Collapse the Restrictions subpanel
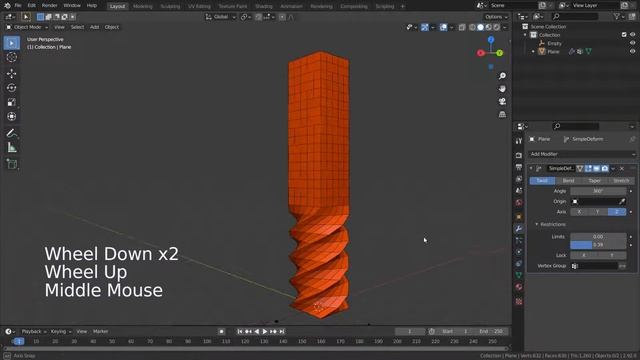 [537, 224]
